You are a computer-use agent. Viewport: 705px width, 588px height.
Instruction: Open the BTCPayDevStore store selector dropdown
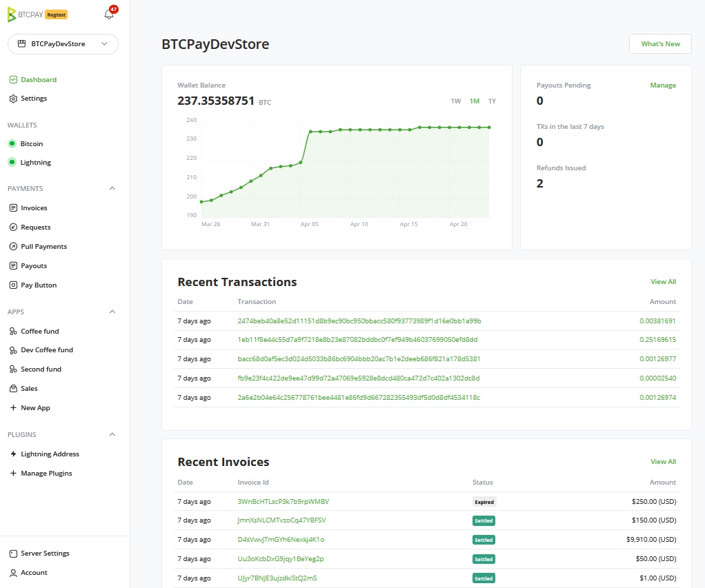click(x=62, y=44)
